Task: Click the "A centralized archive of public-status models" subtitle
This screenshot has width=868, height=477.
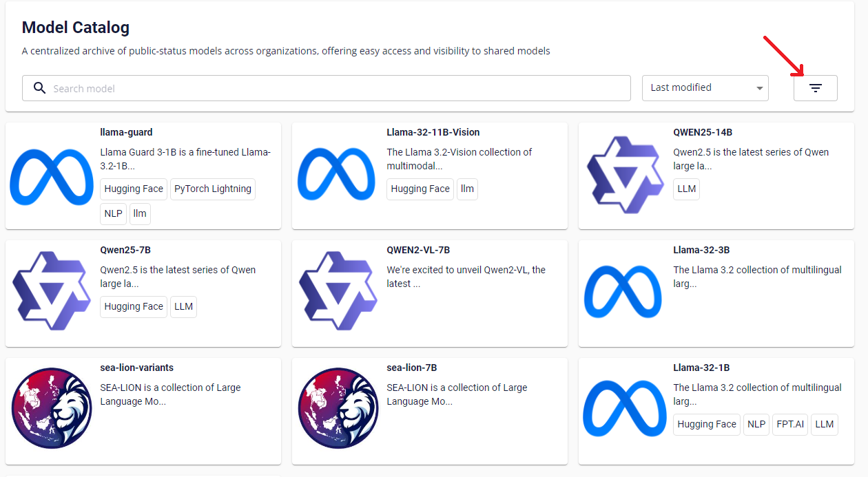Action: (286, 51)
